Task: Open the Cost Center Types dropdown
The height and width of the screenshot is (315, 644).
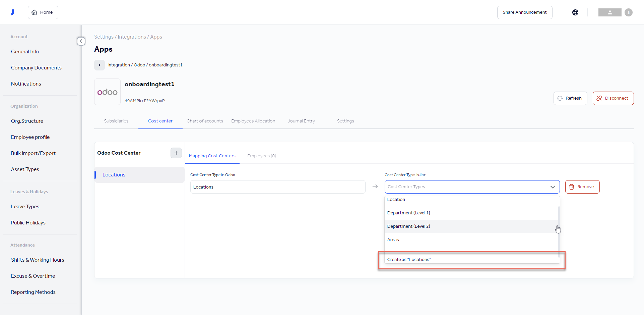Action: (553, 187)
